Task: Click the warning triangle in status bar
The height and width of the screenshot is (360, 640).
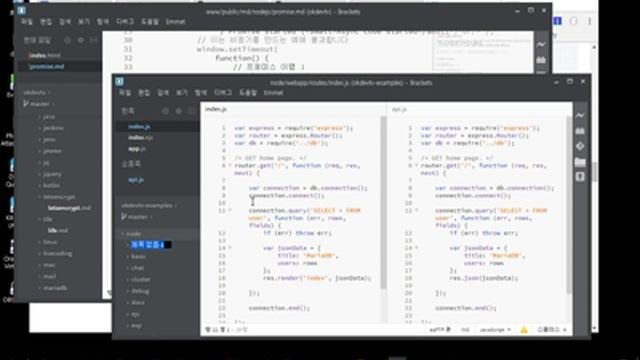Action: (524, 330)
